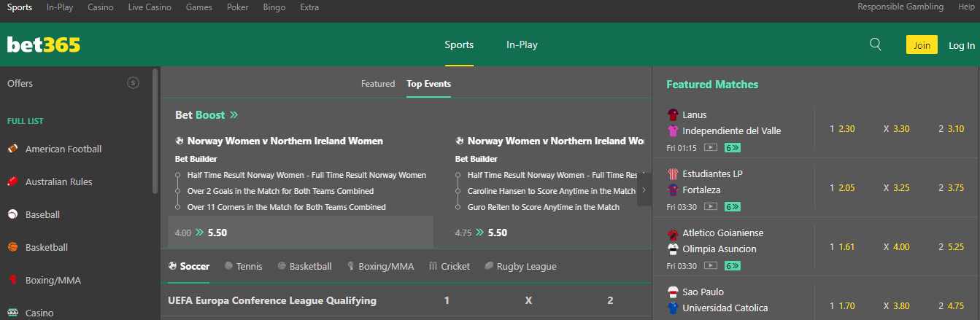Screen dimensions: 980x320
Task: Open In-Play from the green header
Action: click(x=522, y=44)
